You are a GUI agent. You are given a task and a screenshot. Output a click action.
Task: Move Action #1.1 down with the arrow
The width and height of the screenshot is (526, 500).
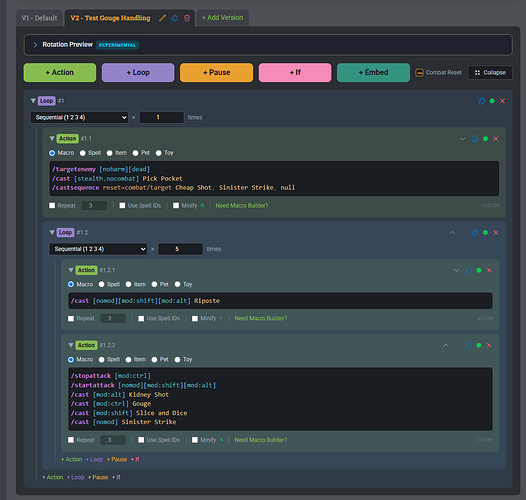click(463, 139)
